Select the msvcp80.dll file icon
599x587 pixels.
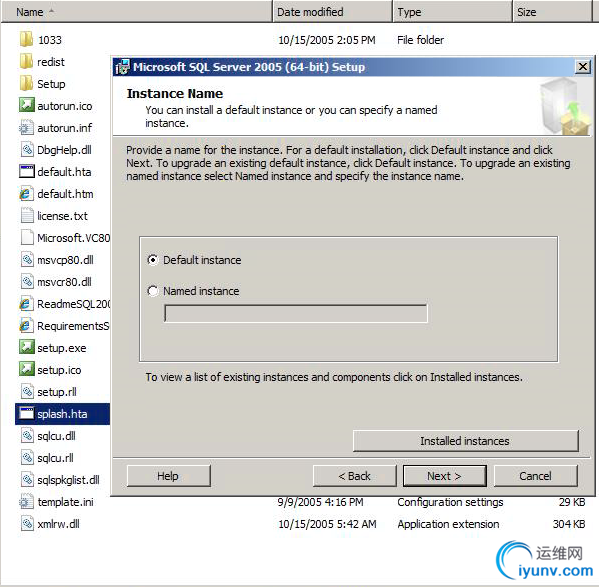(27, 260)
